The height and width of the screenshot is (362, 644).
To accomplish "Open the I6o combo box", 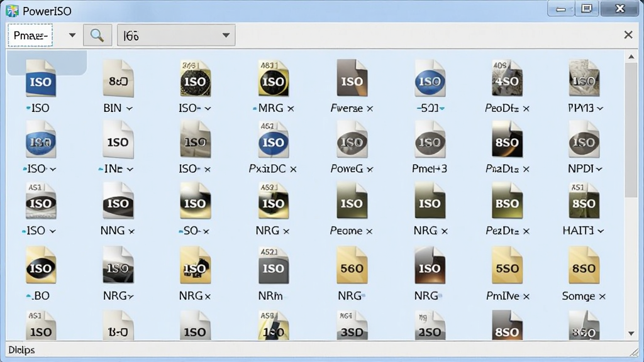I will pos(176,35).
